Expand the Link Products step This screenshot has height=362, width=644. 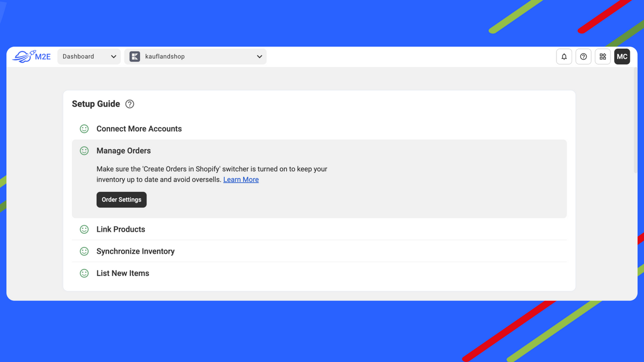pos(319,229)
